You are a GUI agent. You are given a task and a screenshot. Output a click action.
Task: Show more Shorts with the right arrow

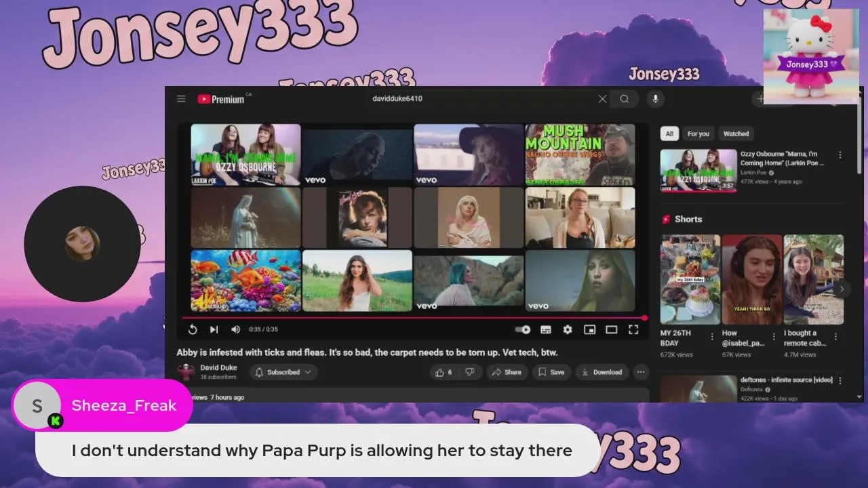coord(842,289)
